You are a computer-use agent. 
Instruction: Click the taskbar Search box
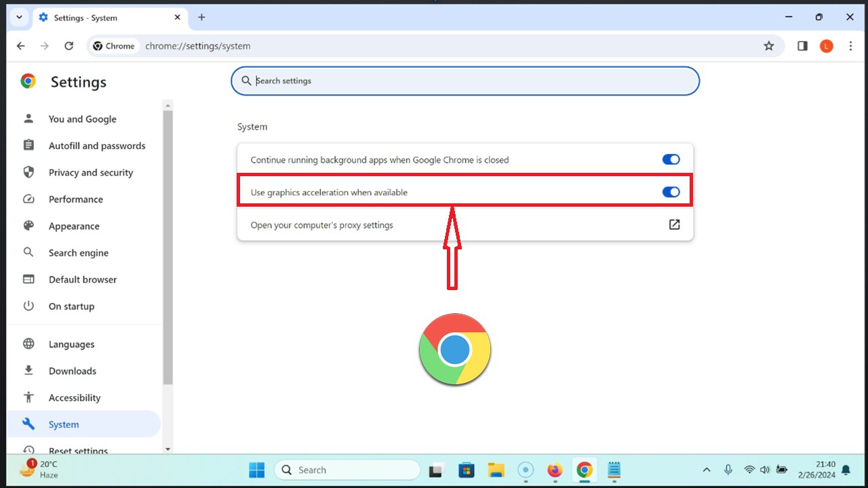point(347,470)
